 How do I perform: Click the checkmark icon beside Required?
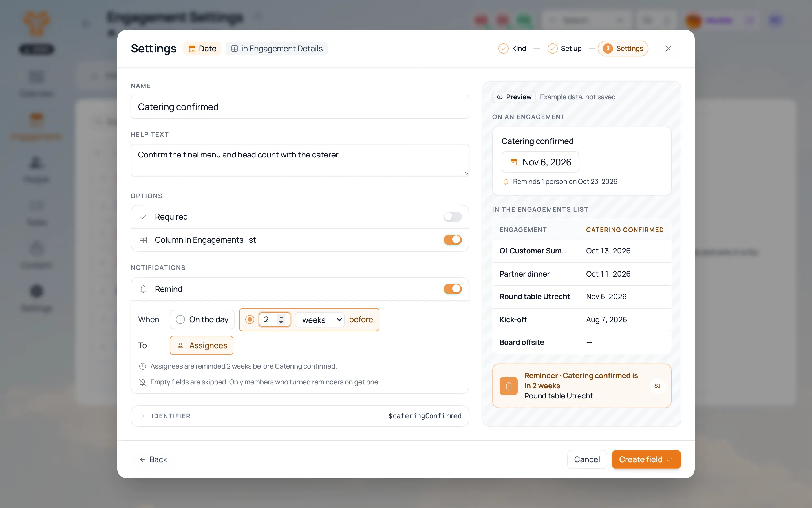click(143, 217)
